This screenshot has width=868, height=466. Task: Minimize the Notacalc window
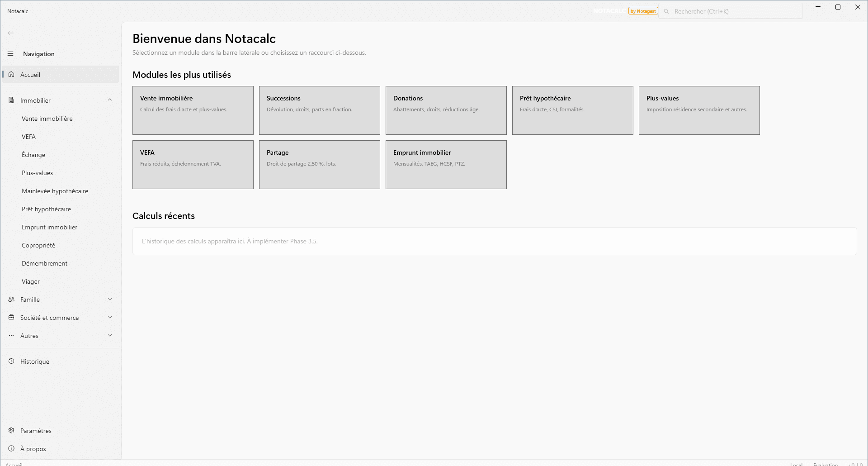(x=818, y=7)
